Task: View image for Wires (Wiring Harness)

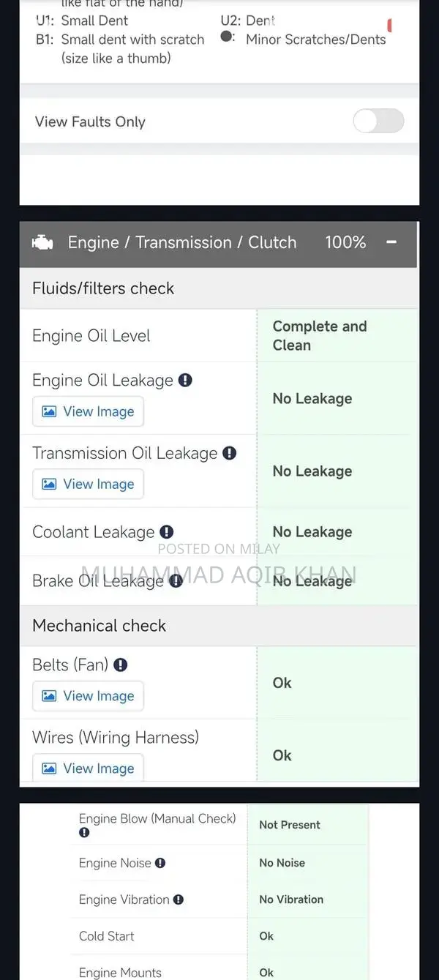Action: (88, 768)
